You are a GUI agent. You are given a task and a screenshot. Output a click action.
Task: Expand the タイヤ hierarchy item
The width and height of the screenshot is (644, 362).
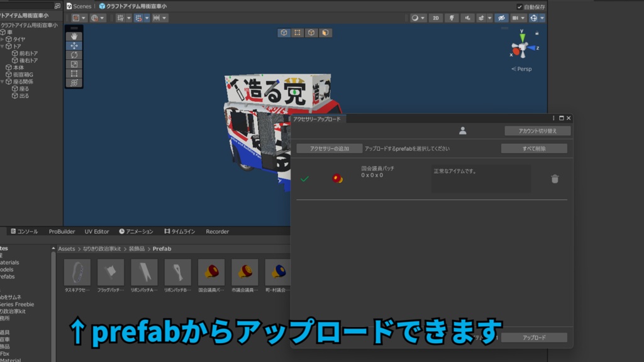point(3,40)
